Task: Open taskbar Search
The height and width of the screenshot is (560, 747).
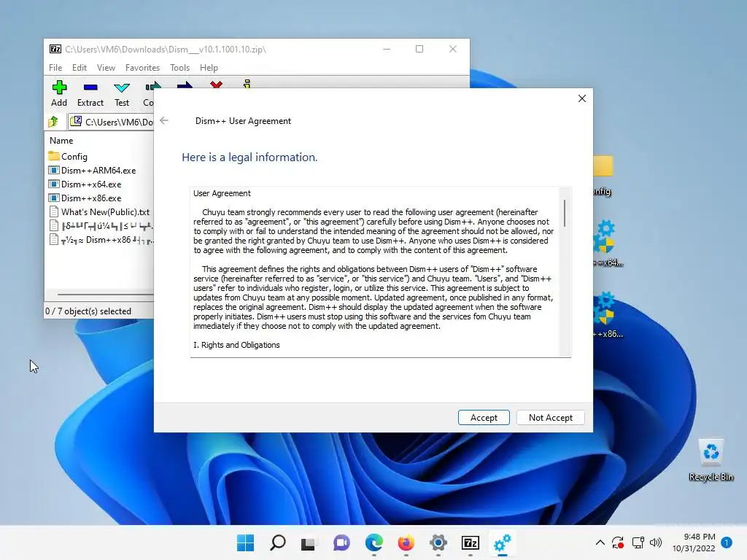Action: point(278,542)
